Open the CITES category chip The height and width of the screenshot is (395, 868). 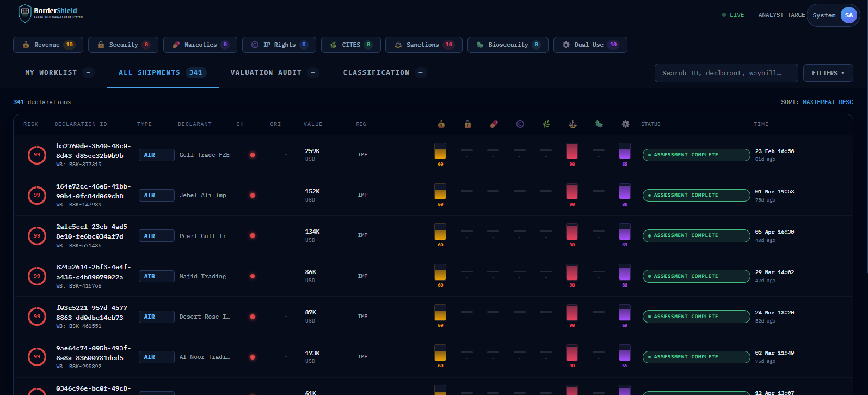(350, 45)
